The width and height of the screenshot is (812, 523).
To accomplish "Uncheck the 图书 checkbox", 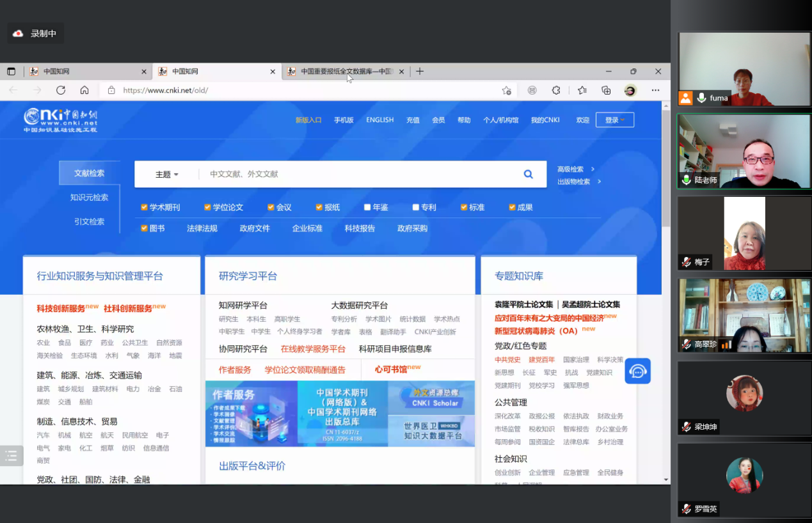I will tap(145, 228).
